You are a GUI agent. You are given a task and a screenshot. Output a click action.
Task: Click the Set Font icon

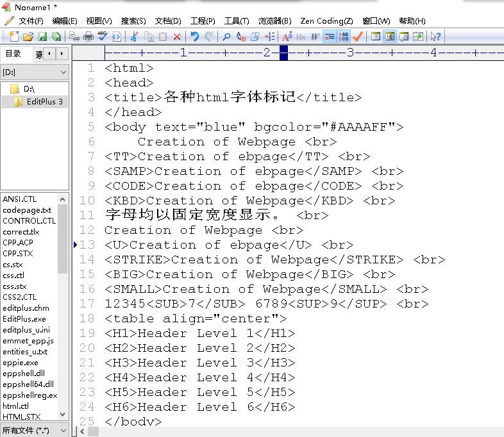tap(287, 37)
